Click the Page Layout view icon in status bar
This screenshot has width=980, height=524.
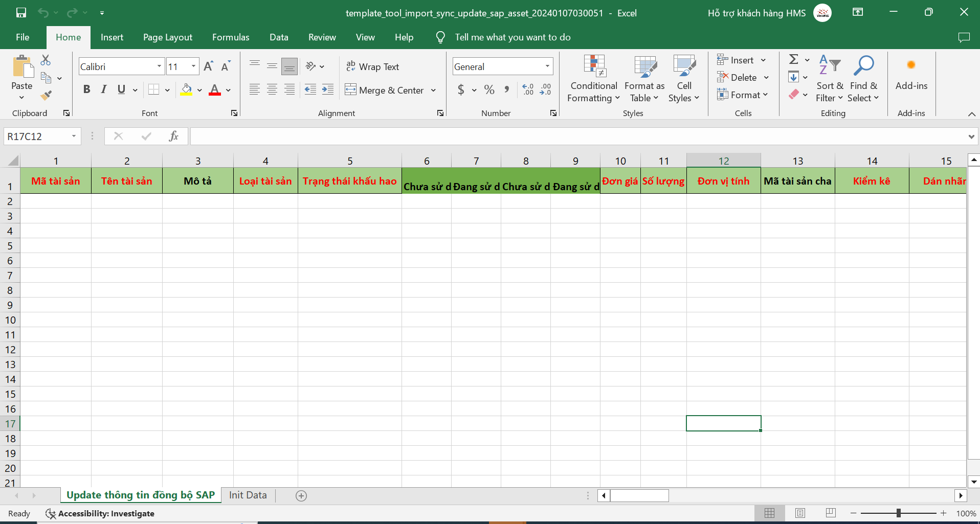click(x=800, y=513)
